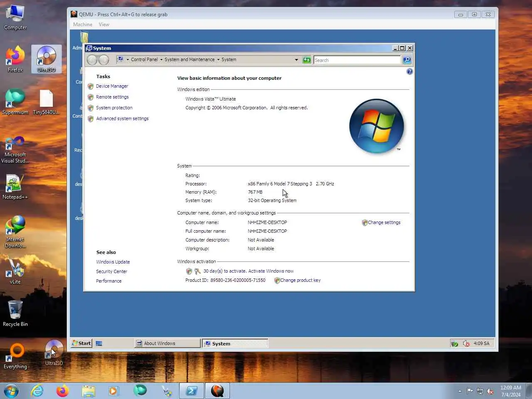
Task: Select the Tiny5840U file on desktop
Action: [46, 102]
